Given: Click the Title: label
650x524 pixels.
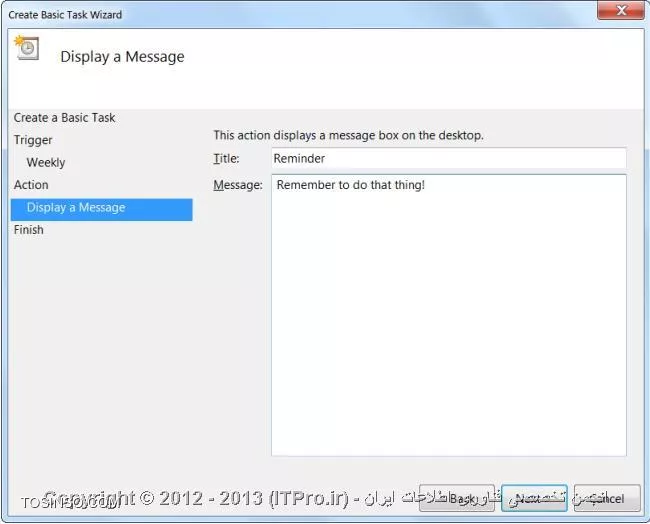Looking at the screenshot, I should (x=226, y=158).
